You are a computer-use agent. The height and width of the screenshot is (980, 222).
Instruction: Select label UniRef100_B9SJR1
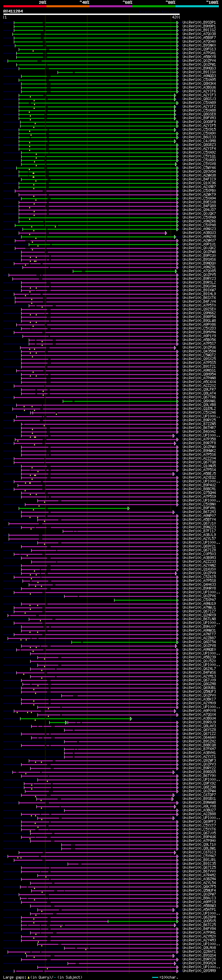[199, 860]
